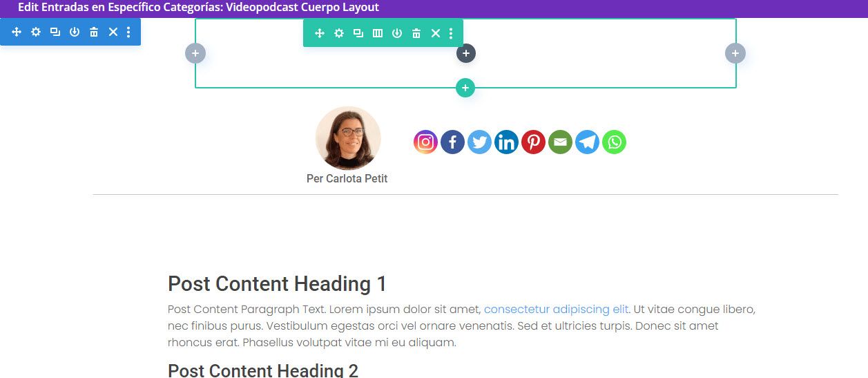Viewport: 868px width, 378px height.
Task: Change row column structure icon
Action: (x=378, y=33)
